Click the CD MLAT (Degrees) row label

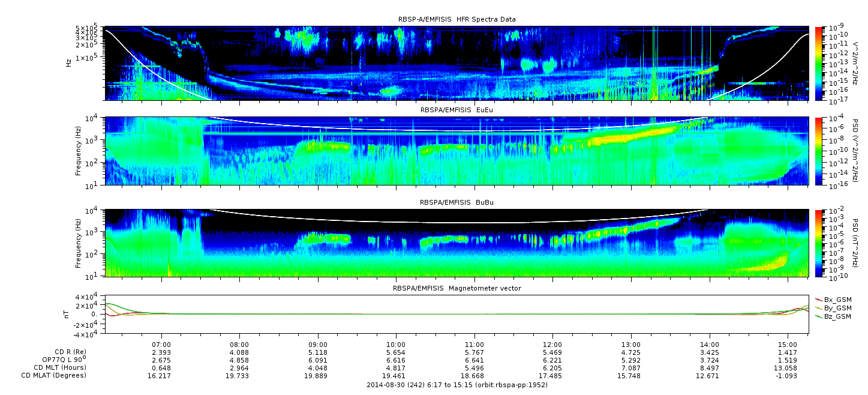coord(55,375)
